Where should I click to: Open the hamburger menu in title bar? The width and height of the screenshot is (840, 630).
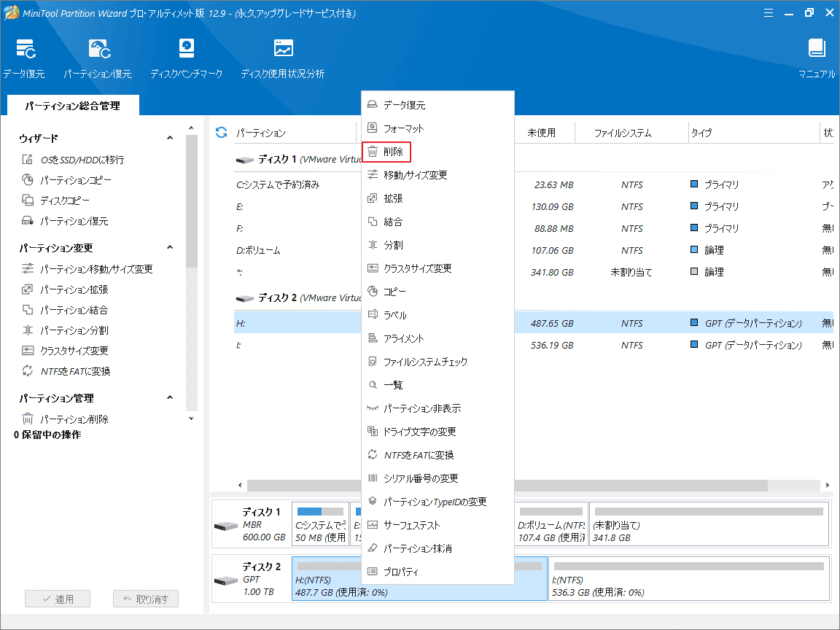coord(769,13)
